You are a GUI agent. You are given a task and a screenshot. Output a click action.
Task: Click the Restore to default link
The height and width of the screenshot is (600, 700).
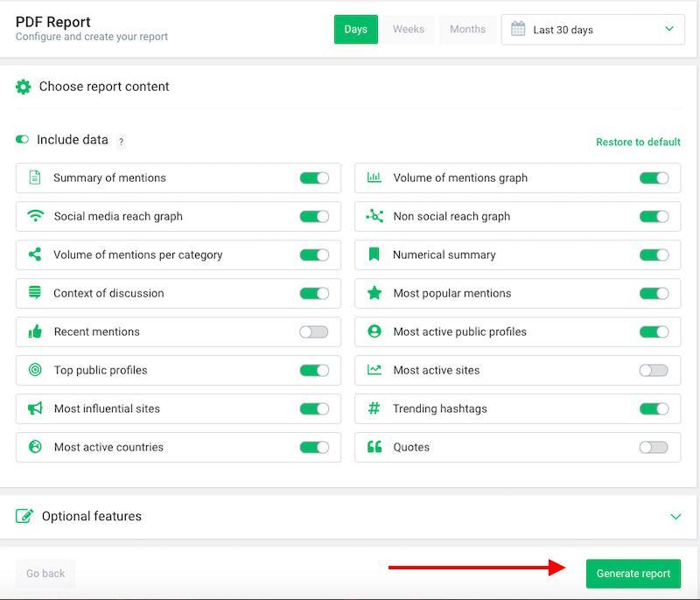[638, 142]
